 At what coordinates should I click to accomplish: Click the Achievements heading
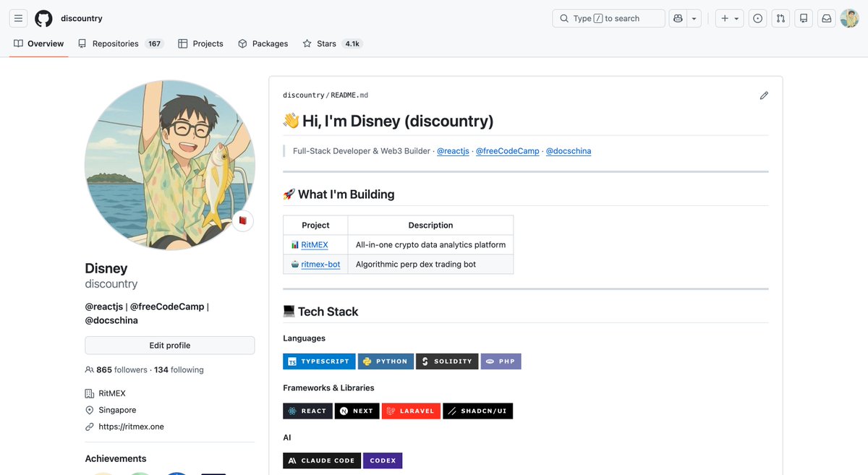coord(116,458)
